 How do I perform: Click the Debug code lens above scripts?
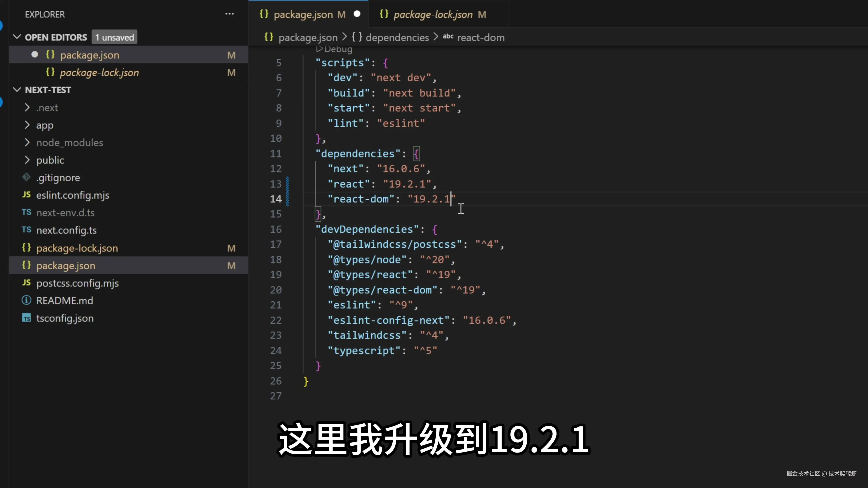(x=334, y=49)
